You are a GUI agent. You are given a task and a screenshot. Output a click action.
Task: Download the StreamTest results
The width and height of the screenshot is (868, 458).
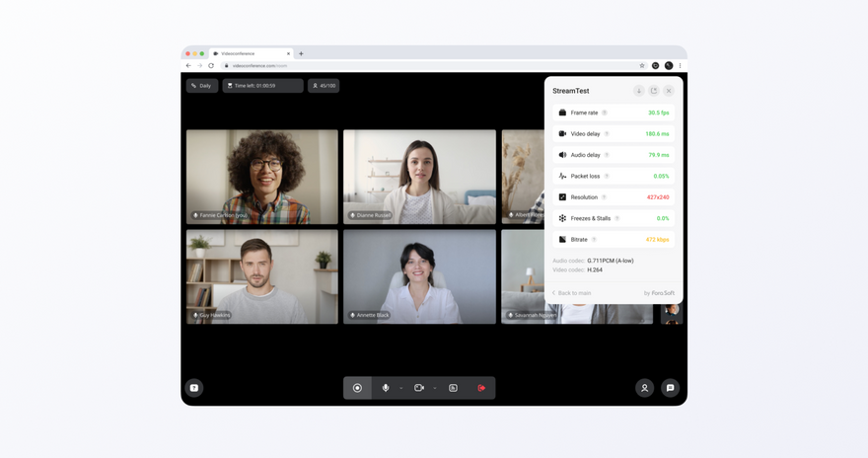pyautogui.click(x=638, y=91)
